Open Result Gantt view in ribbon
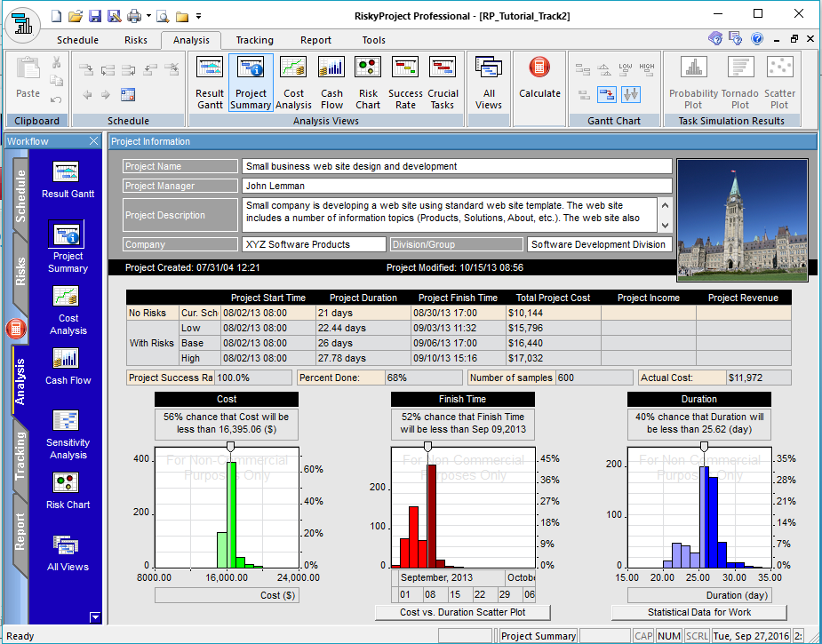Viewport: 822px width, 644px height. (210, 83)
